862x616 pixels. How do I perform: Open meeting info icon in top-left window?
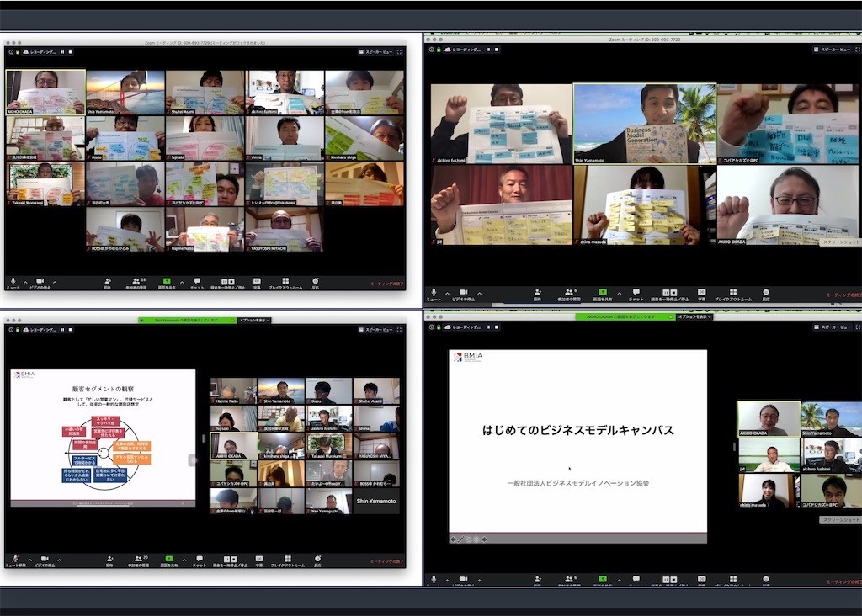(x=11, y=51)
